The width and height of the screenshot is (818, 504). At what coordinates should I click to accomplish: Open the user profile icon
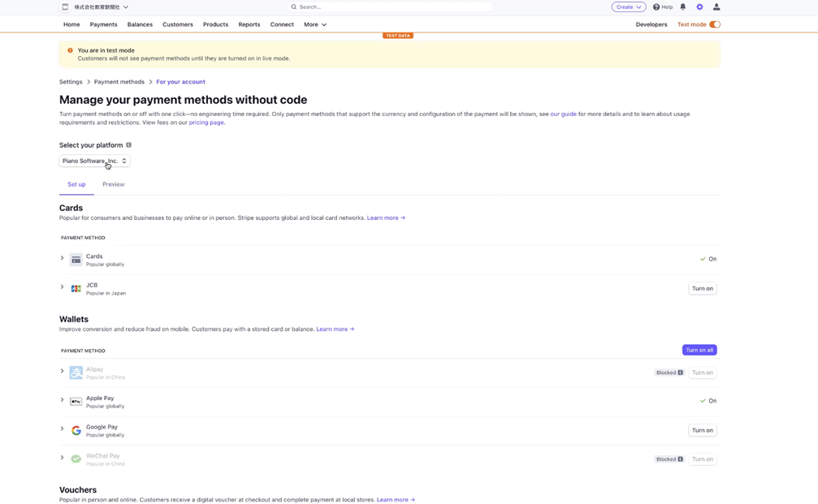click(716, 6)
